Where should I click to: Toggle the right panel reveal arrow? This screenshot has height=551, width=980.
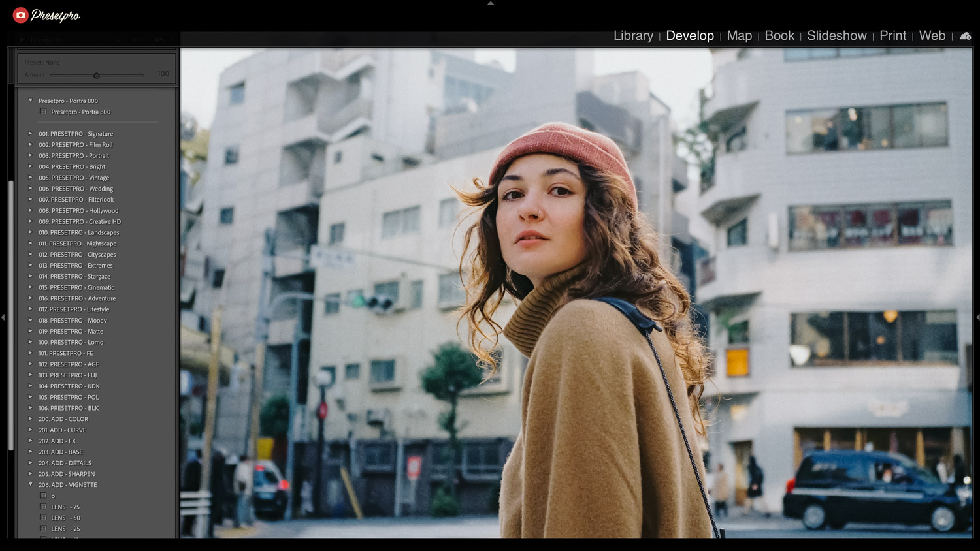[x=977, y=317]
